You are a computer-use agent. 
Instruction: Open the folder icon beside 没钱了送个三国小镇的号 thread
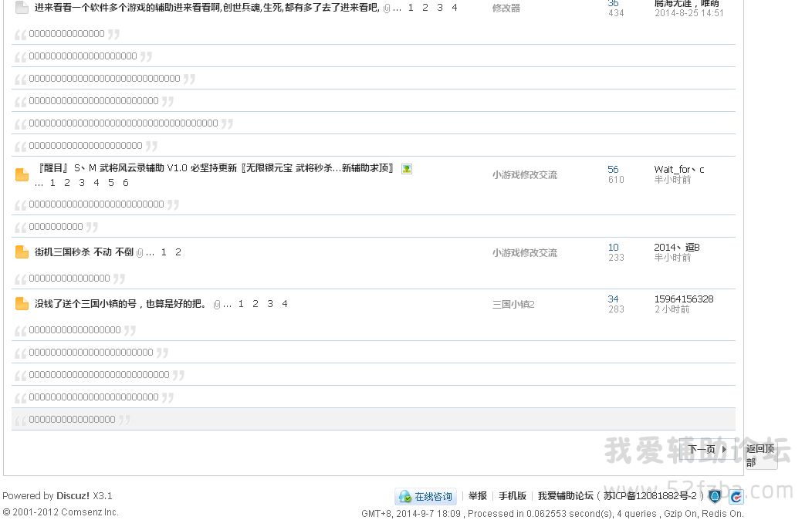point(22,304)
